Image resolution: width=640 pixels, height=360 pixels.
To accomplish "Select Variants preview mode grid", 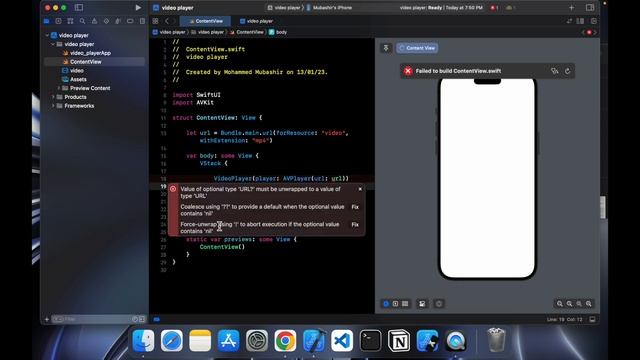I will [405, 304].
